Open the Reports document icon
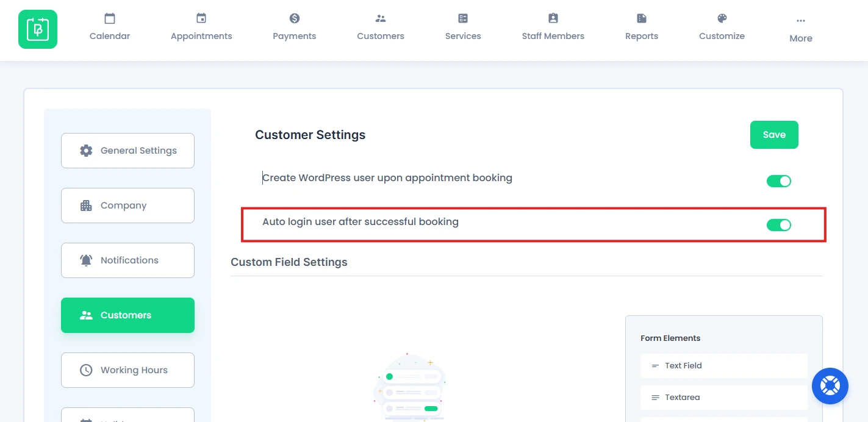 pos(642,18)
